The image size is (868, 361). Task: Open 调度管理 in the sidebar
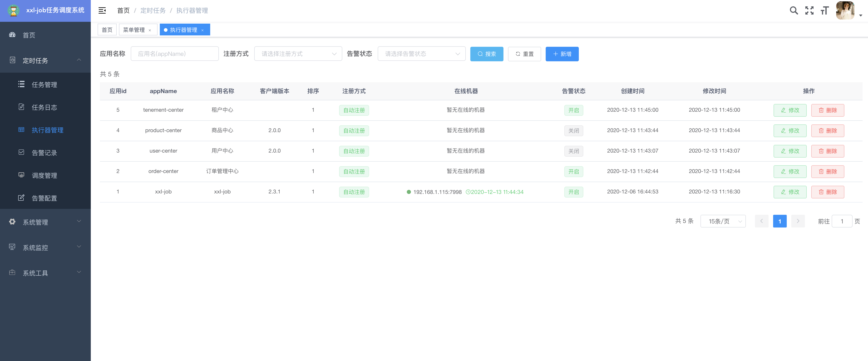(44, 175)
